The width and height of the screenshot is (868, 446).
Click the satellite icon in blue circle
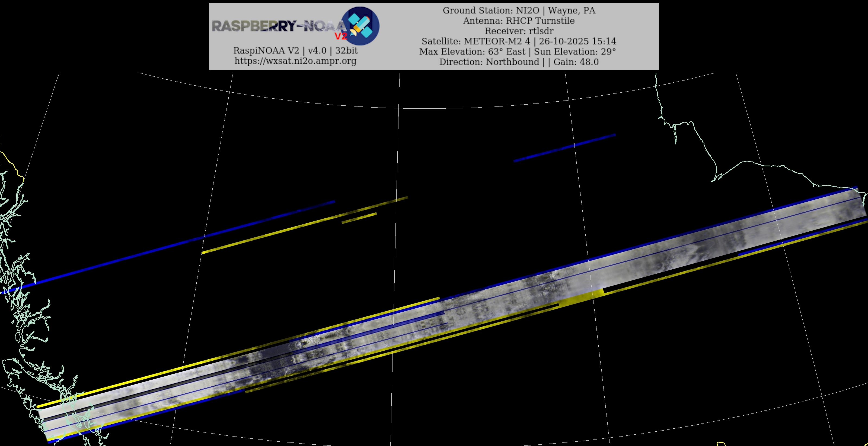(360, 26)
